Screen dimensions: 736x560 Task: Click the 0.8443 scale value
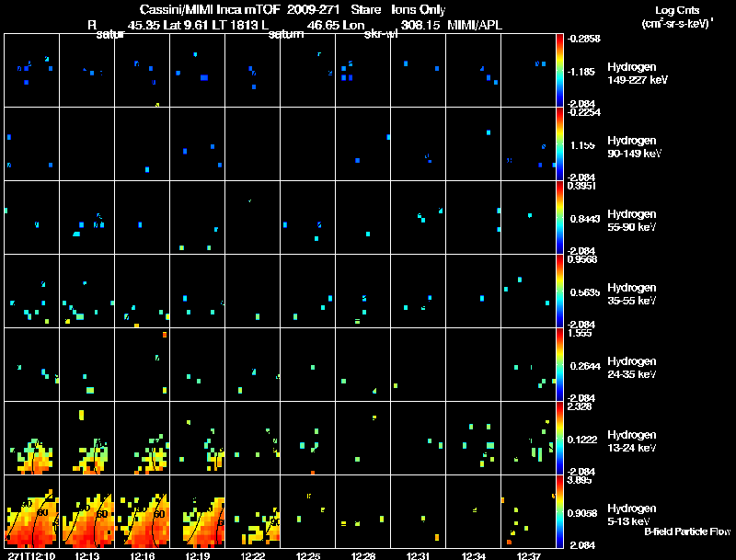tap(584, 219)
